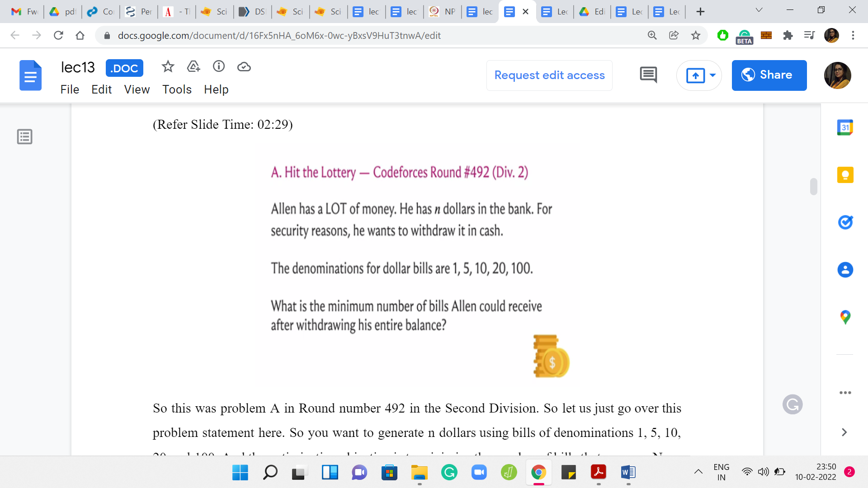Image resolution: width=868 pixels, height=488 pixels.
Task: Click the Add shortcut to Drive icon
Action: point(193,67)
